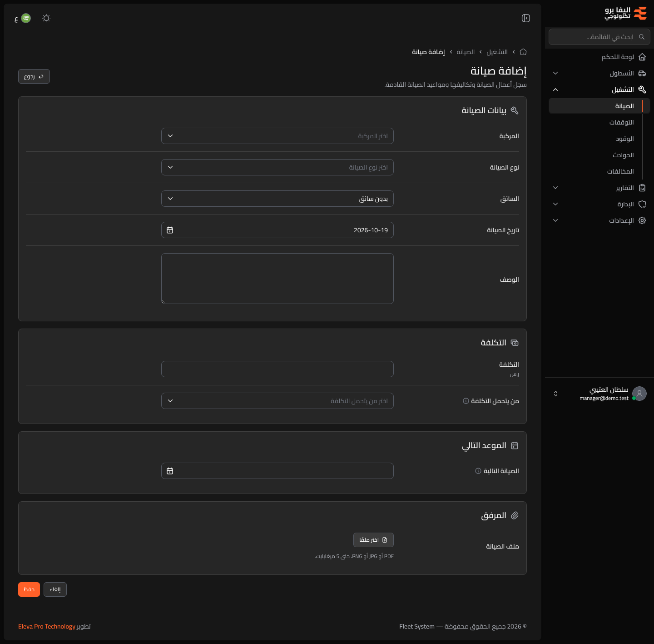Viewport: 654px width, 644px height.
Task: Focus the sidebar menu search field
Action: coord(599,37)
